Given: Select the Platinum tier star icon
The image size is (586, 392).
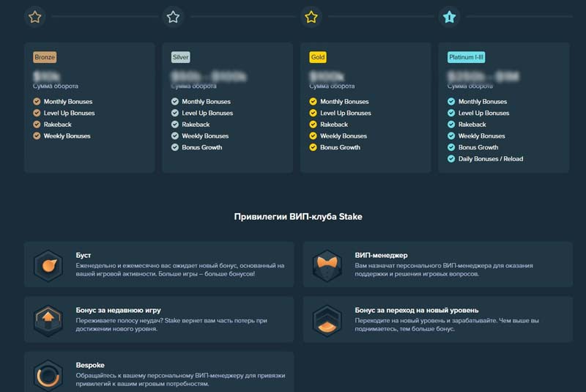Looking at the screenshot, I should point(450,16).
